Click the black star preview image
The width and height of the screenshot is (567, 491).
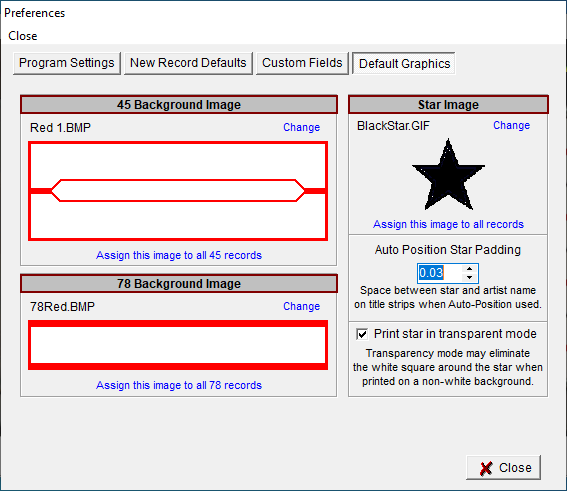click(x=448, y=174)
